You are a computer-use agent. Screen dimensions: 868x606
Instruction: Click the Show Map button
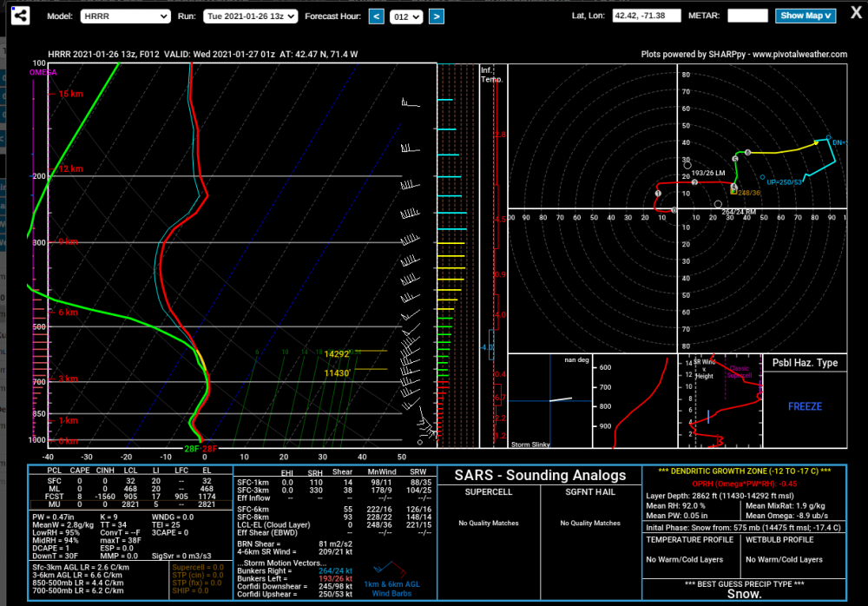[x=805, y=16]
